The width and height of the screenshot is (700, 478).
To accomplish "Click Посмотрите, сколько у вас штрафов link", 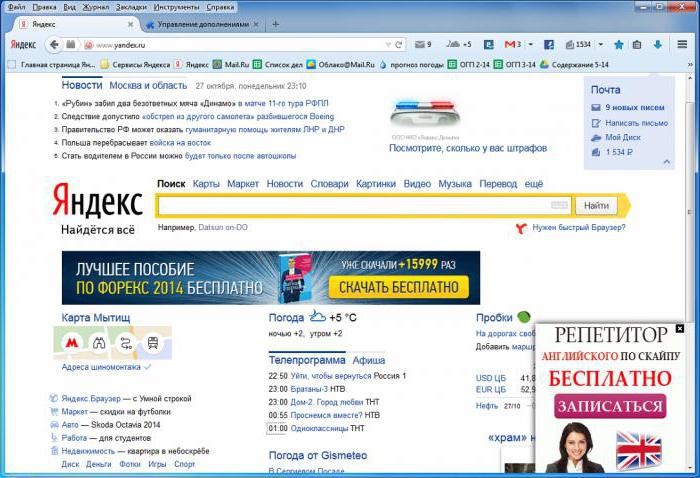I will pos(468,148).
